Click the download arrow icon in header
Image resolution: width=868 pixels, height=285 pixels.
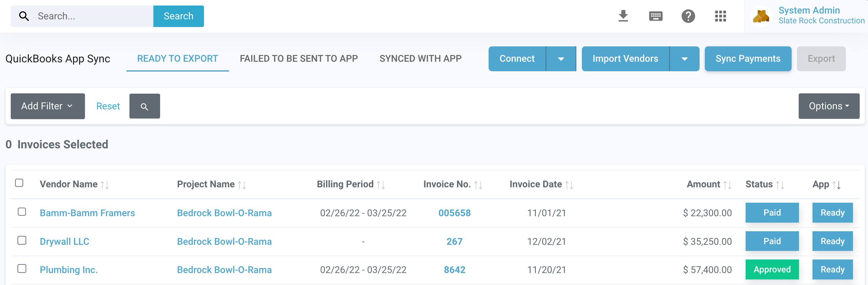point(623,16)
